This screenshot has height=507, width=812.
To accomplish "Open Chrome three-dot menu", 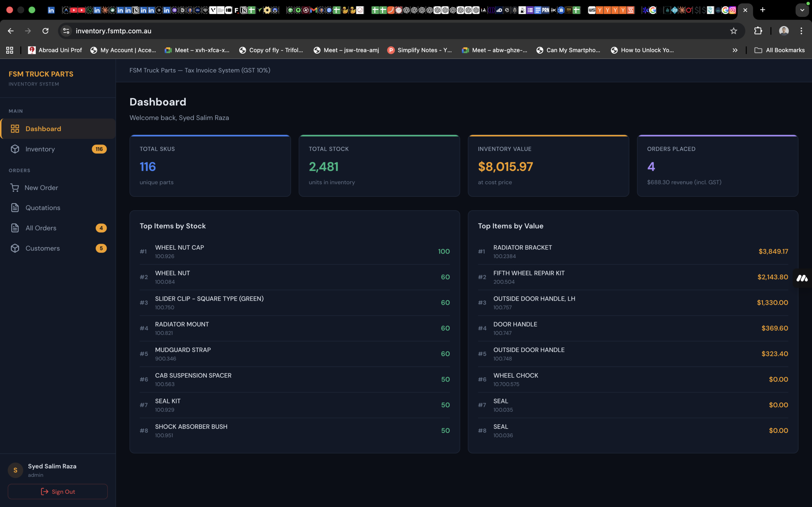I will pos(801,31).
